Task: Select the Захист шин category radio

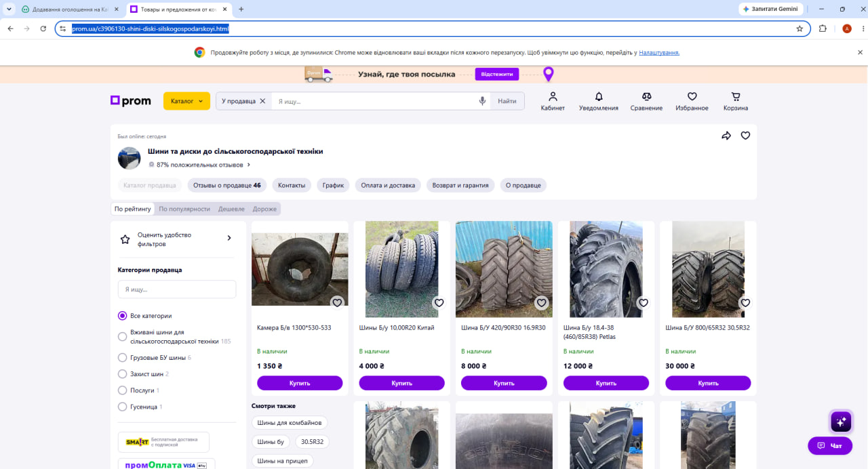Action: pos(123,374)
